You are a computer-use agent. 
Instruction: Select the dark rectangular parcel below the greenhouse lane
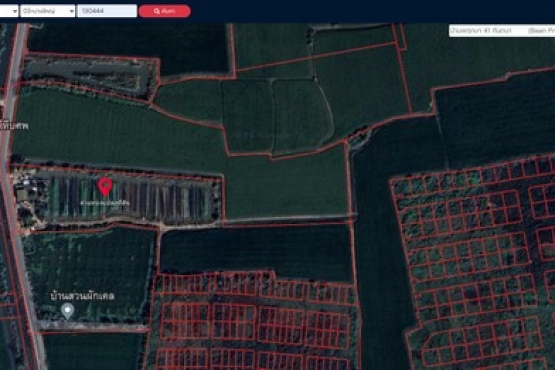[256, 250]
